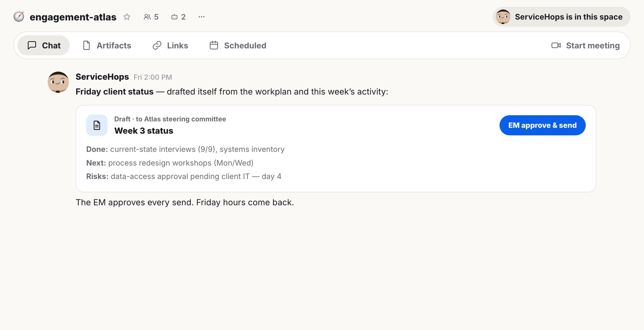The height and width of the screenshot is (330, 644).
Task: Click the Fri 2:00 PM timestamp
Action: [x=153, y=77]
